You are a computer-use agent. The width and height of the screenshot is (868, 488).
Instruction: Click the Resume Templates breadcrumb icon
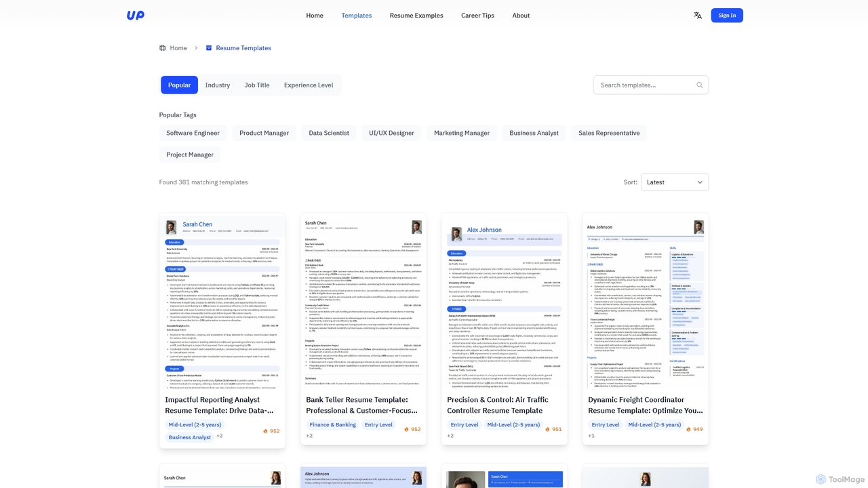[209, 48]
